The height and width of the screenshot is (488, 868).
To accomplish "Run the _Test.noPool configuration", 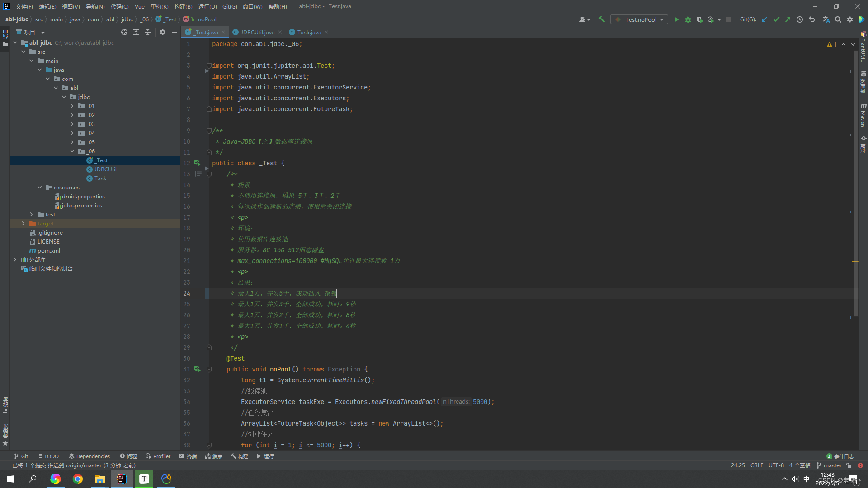I will (x=676, y=19).
